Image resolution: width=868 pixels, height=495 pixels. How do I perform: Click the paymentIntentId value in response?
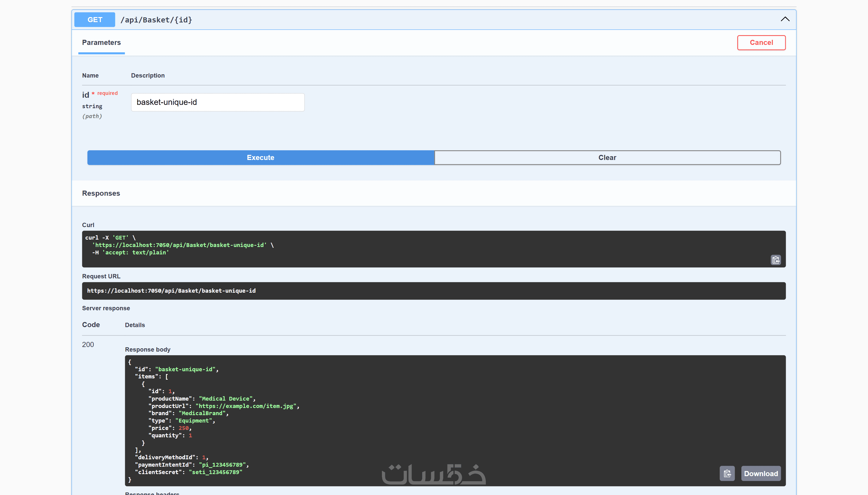[x=222, y=465]
